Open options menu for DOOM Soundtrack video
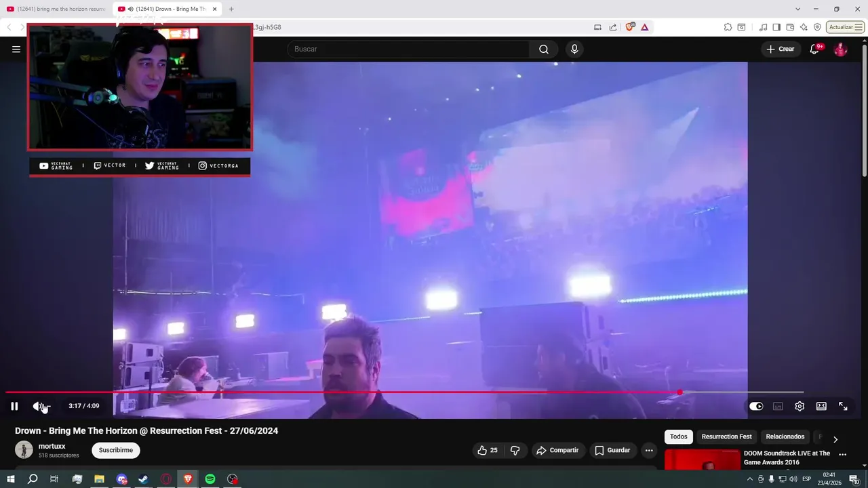Image resolution: width=868 pixels, height=488 pixels. [843, 455]
